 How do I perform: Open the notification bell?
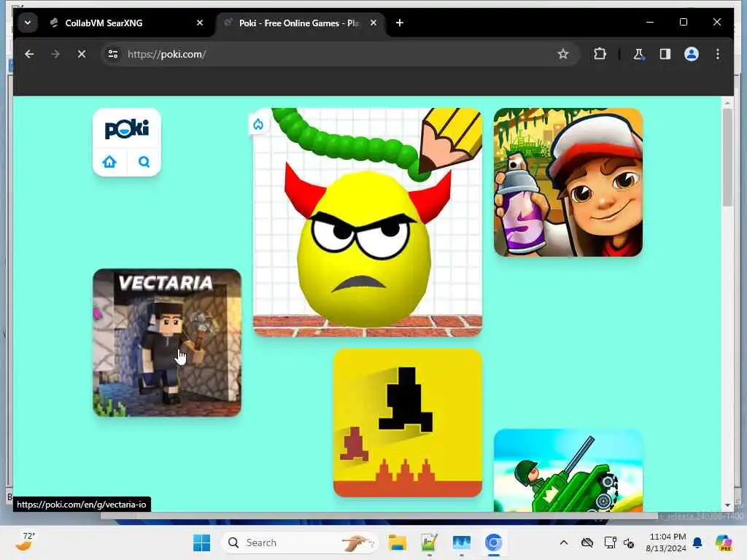pos(697,542)
